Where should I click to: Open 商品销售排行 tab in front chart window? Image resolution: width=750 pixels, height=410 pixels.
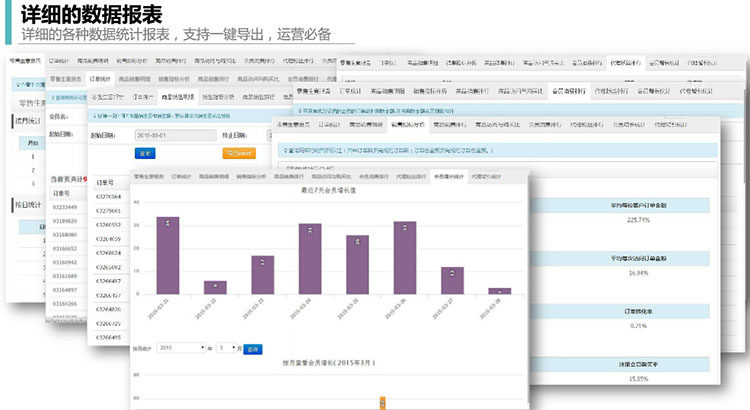pyautogui.click(x=288, y=177)
